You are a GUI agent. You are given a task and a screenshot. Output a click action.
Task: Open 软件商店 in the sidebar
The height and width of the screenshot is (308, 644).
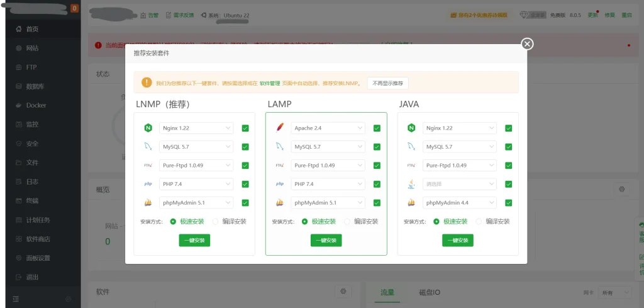coord(43,239)
